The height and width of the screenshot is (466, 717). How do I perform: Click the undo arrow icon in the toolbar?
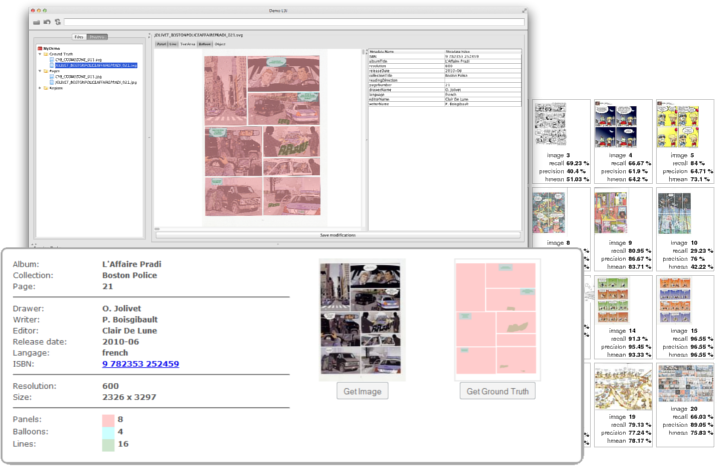[47, 22]
